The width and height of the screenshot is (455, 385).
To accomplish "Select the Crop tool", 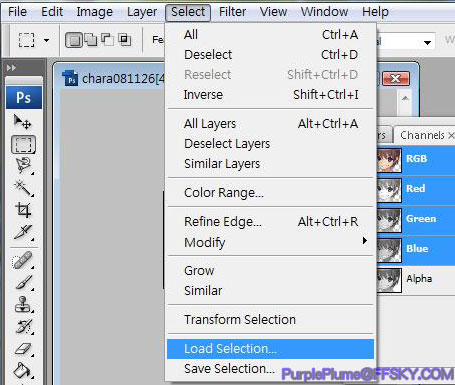I will (x=23, y=210).
